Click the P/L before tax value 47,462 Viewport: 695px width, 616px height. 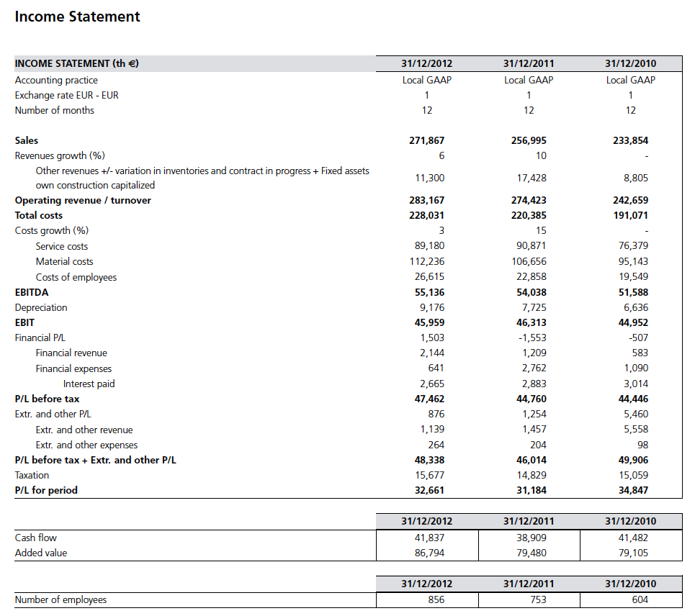(429, 399)
